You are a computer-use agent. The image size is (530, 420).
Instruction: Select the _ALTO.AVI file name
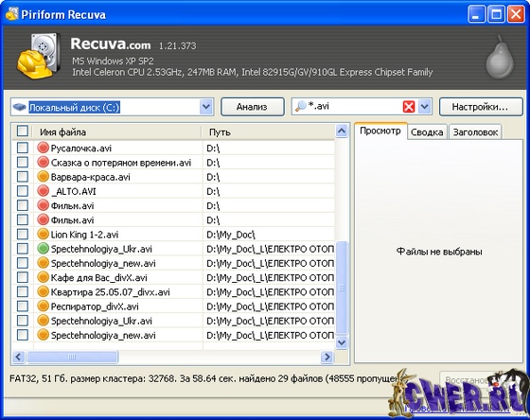(x=74, y=192)
